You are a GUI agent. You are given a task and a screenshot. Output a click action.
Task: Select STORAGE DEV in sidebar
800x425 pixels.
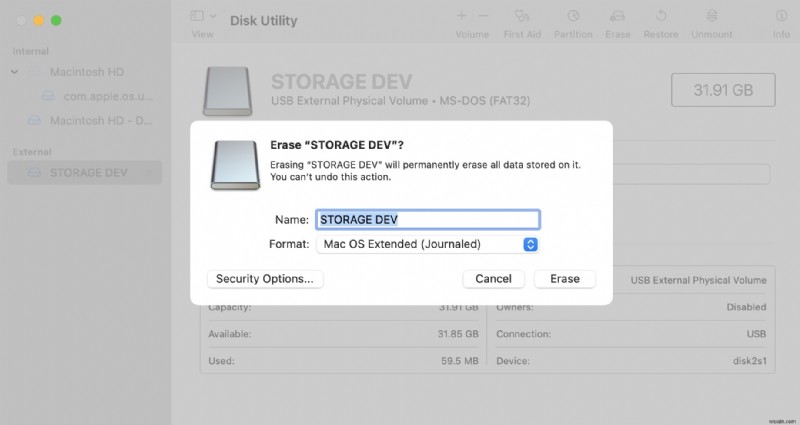[85, 172]
